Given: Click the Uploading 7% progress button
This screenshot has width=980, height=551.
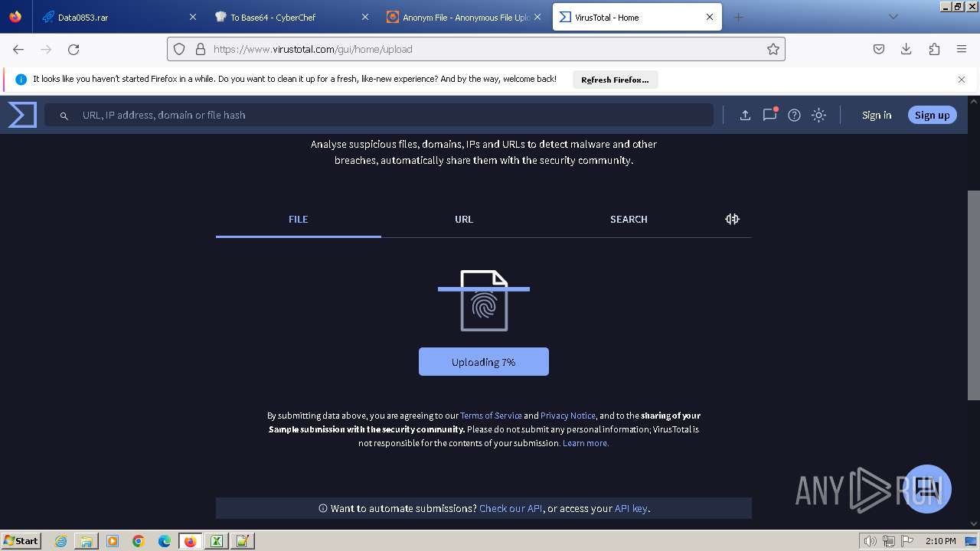Looking at the screenshot, I should (484, 362).
